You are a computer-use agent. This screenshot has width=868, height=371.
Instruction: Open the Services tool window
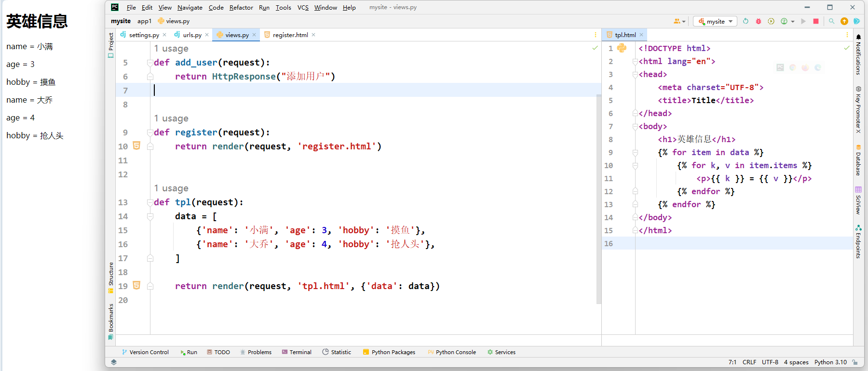(501, 352)
